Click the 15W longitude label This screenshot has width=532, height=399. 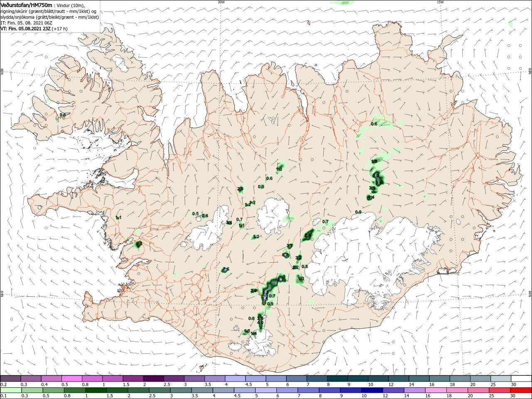coord(440,2)
